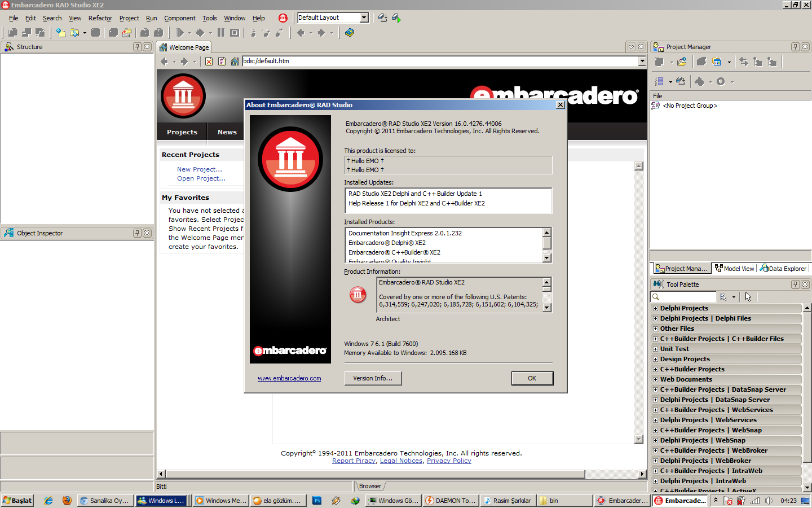Select the <No Project Group> item
Viewport: 812px width, 508px height.
click(x=690, y=106)
